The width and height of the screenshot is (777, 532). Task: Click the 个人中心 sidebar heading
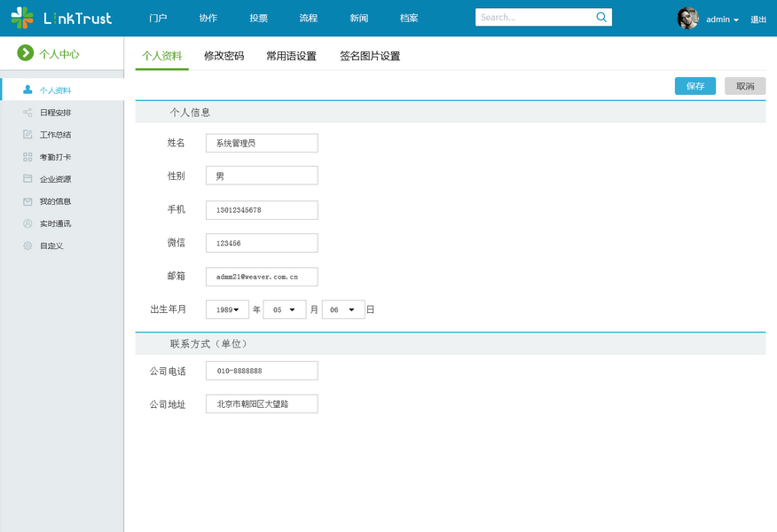click(59, 53)
